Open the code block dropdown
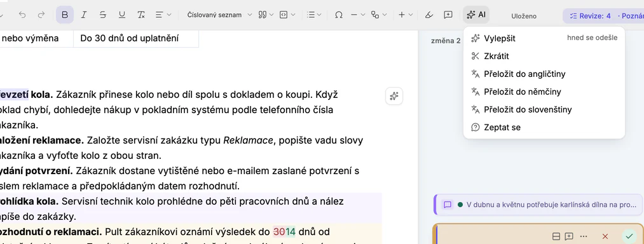644x244 pixels. [x=287, y=15]
